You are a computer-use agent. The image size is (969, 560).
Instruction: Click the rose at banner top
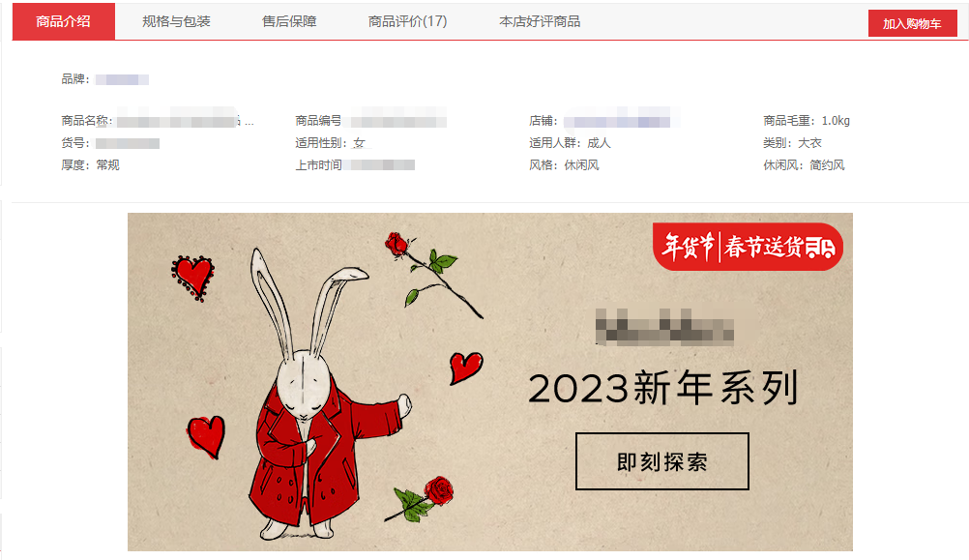(x=433, y=273)
